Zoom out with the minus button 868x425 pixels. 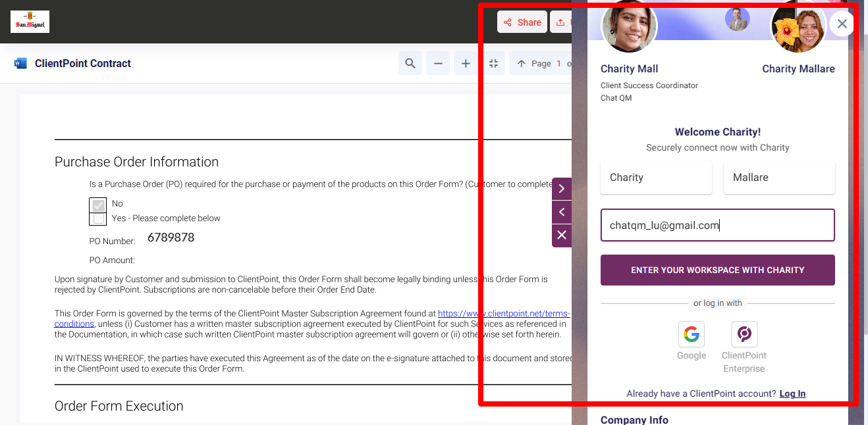[x=438, y=64]
